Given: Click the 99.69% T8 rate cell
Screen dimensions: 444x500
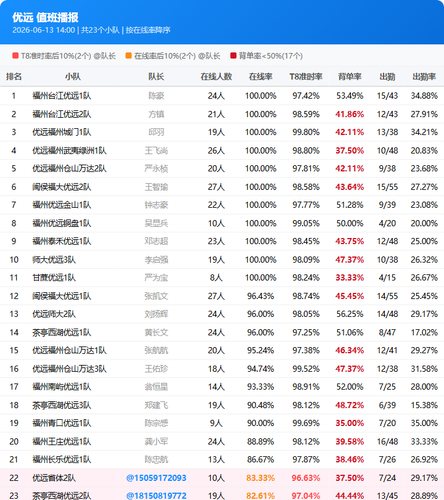Looking at the screenshot, I should coord(306,423).
